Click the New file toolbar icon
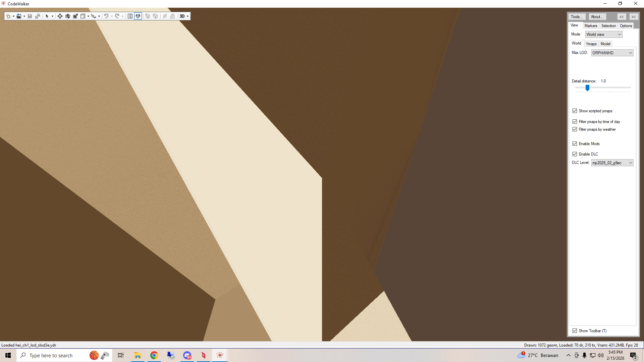Viewport: 644px width, 362px height. click(x=8, y=16)
